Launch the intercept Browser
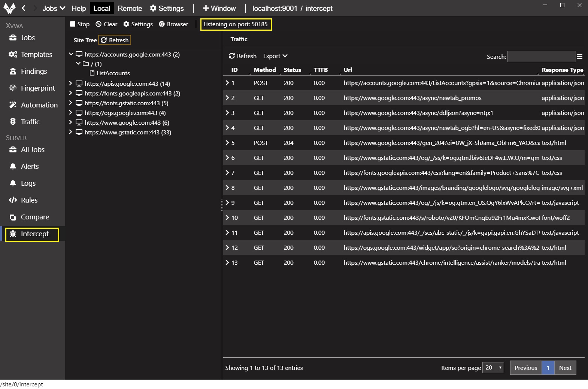588x389 pixels. [x=173, y=24]
